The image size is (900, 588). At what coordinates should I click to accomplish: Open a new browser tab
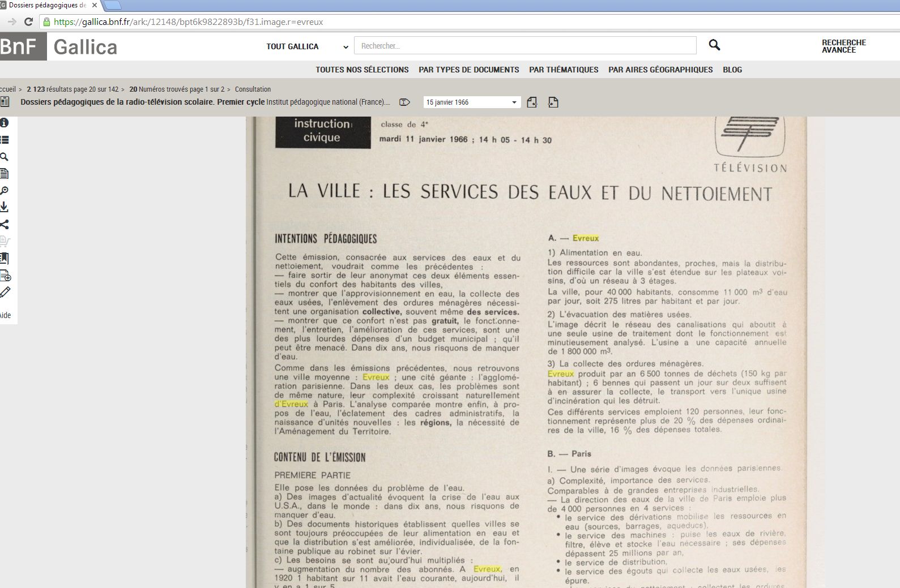click(112, 6)
